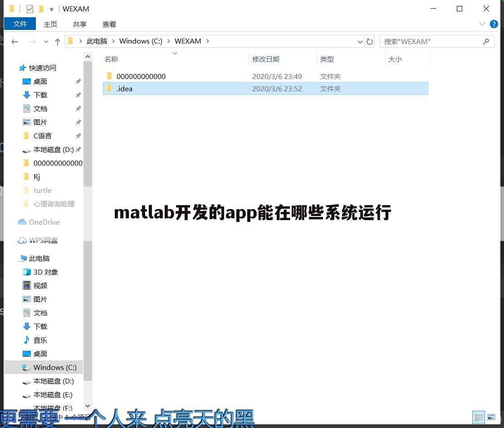Screen dimensions: 504x428
Task: Expand the ribbon with the chevron
Action: point(482,24)
